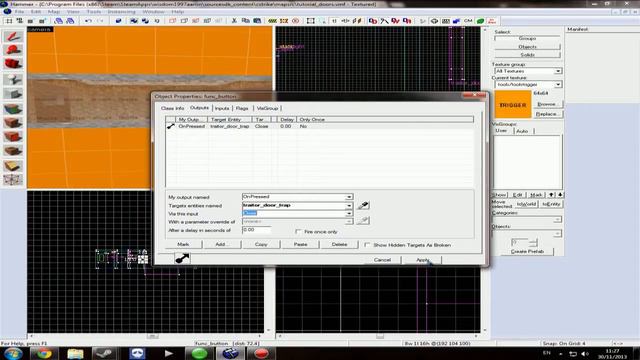Set selection mode to Objects
Viewport: 640px width, 360px height.
tap(527, 47)
